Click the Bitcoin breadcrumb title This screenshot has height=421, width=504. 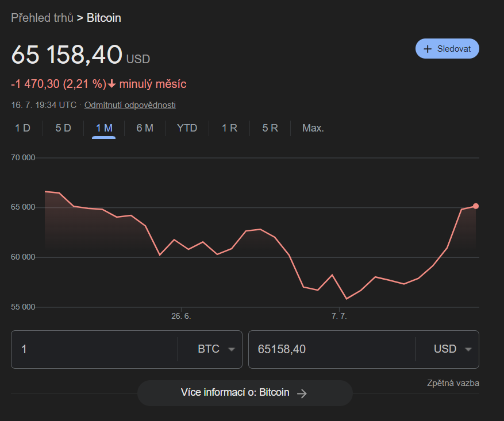[104, 18]
